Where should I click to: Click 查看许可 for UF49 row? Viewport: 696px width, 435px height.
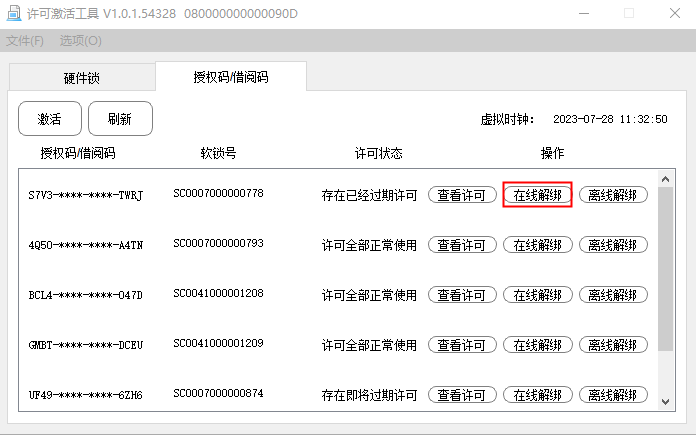click(x=462, y=395)
